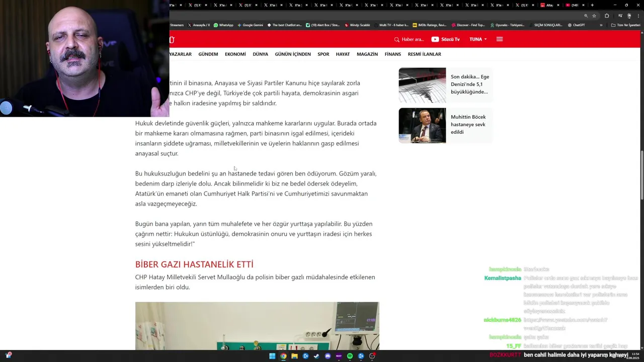
Task: Open the hamburger menu on Sözcü header
Action: pyautogui.click(x=500, y=39)
